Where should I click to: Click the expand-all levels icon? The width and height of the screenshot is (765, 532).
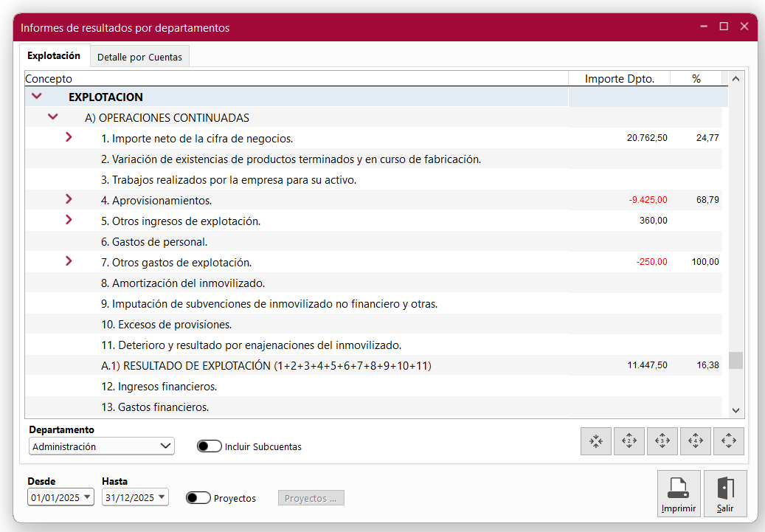(x=729, y=441)
